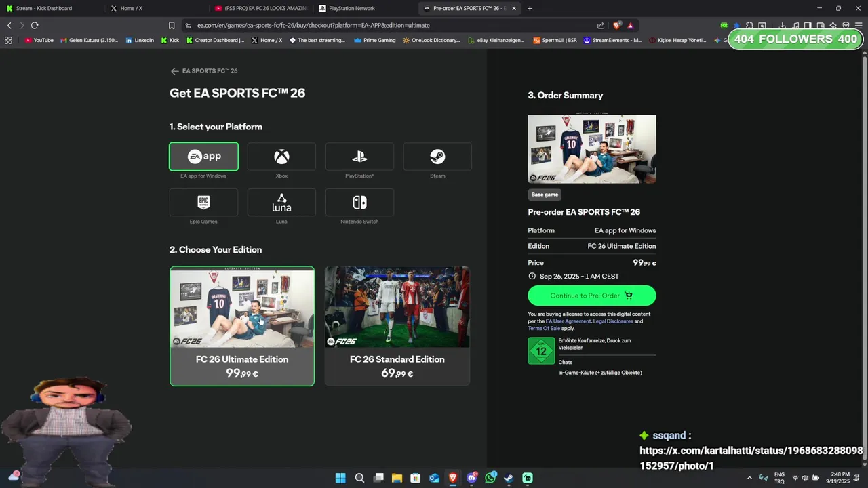
Task: Click the browser back arrow
Action: tap(9, 26)
